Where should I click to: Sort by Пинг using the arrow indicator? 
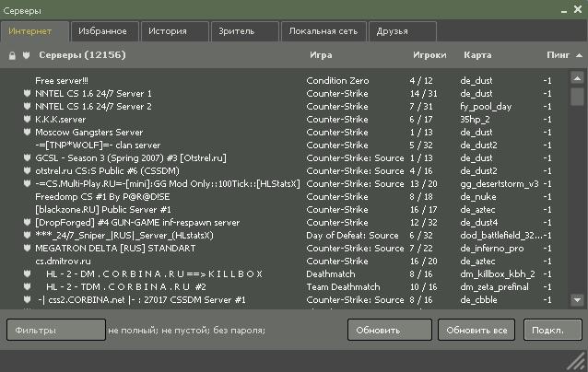pyautogui.click(x=579, y=55)
